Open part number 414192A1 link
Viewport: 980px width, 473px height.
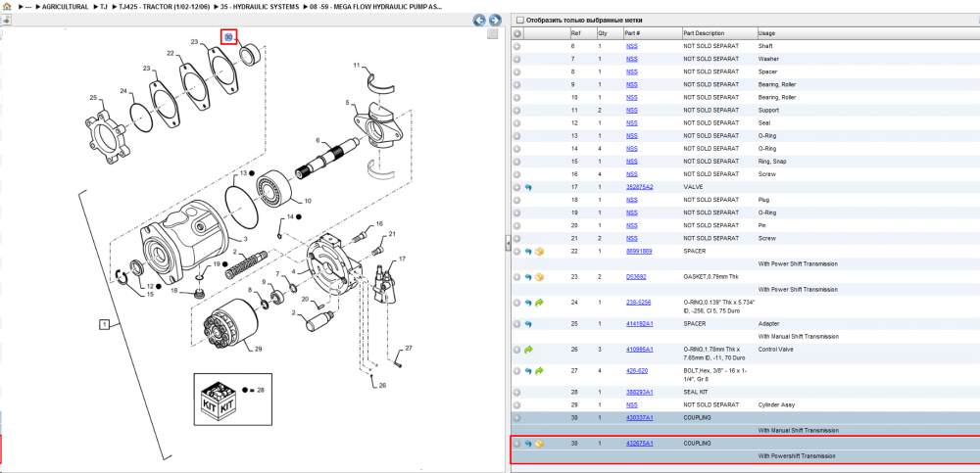point(639,324)
